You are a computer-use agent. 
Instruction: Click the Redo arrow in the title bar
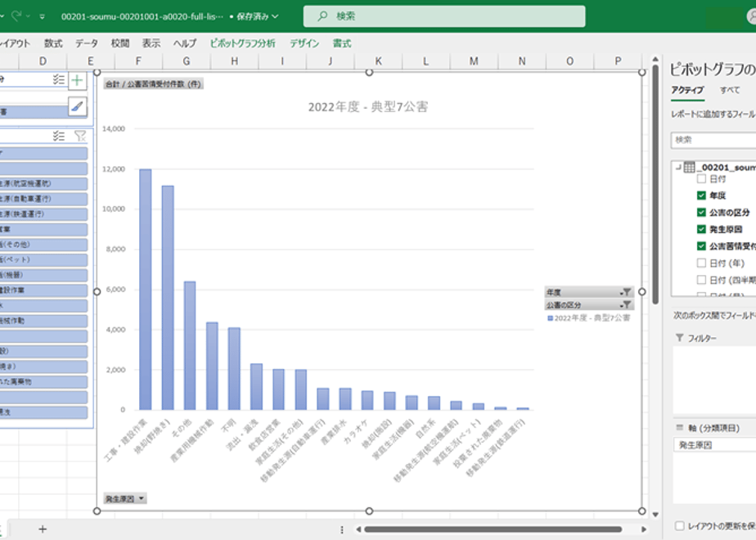coord(16,16)
